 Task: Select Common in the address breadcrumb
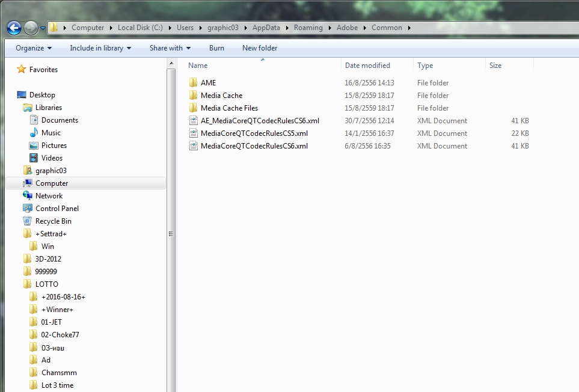tap(387, 28)
